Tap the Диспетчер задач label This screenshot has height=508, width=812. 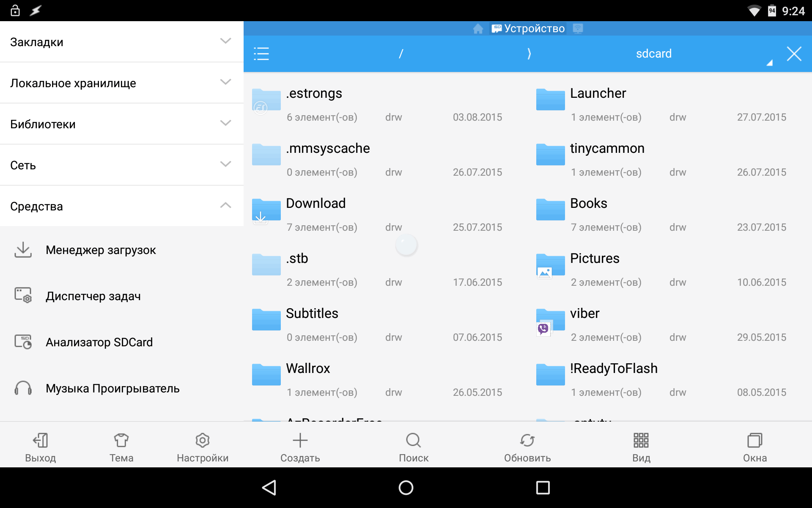[x=93, y=296]
